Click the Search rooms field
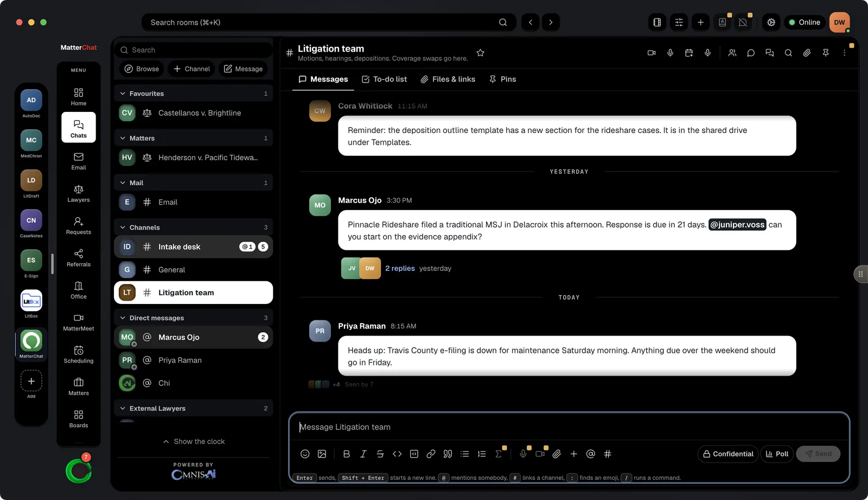This screenshot has width=868, height=500. 329,22
